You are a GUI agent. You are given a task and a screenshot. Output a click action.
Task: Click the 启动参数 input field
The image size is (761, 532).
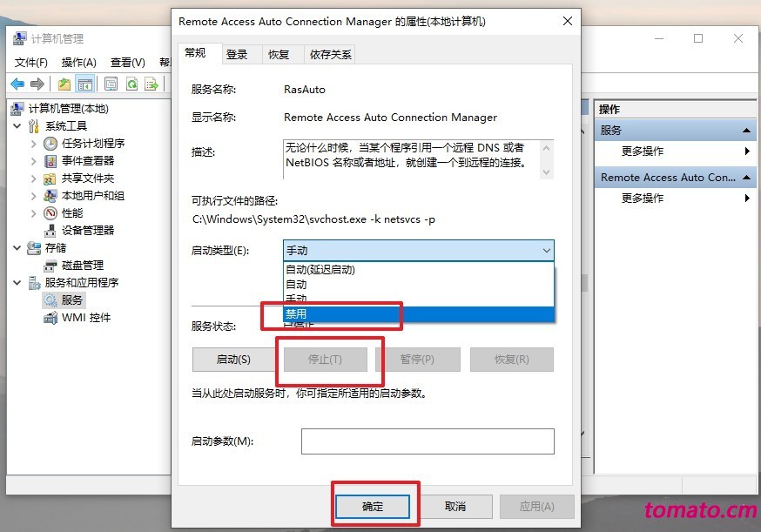pyautogui.click(x=428, y=441)
